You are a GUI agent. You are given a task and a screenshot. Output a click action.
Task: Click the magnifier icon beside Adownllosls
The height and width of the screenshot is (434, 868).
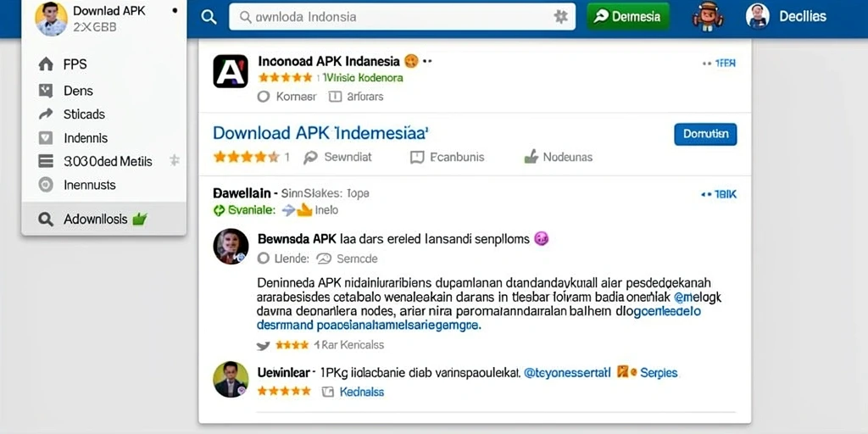coord(46,220)
